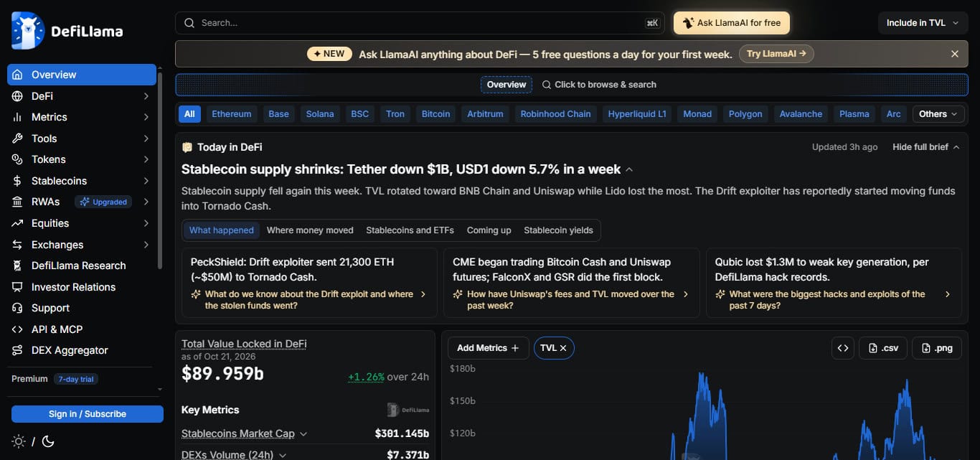Toggle the light and dark theme switch
Viewport: 980px width, 460px height.
(x=33, y=441)
